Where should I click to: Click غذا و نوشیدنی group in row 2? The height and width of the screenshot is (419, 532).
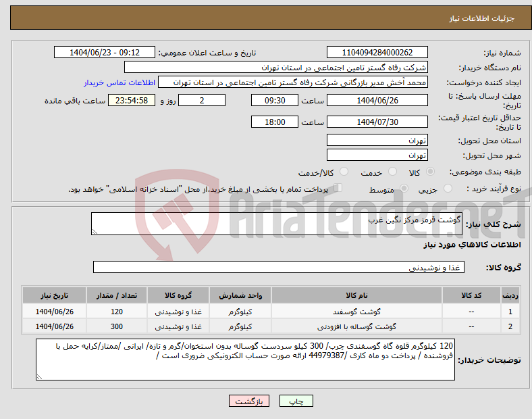click(x=178, y=326)
